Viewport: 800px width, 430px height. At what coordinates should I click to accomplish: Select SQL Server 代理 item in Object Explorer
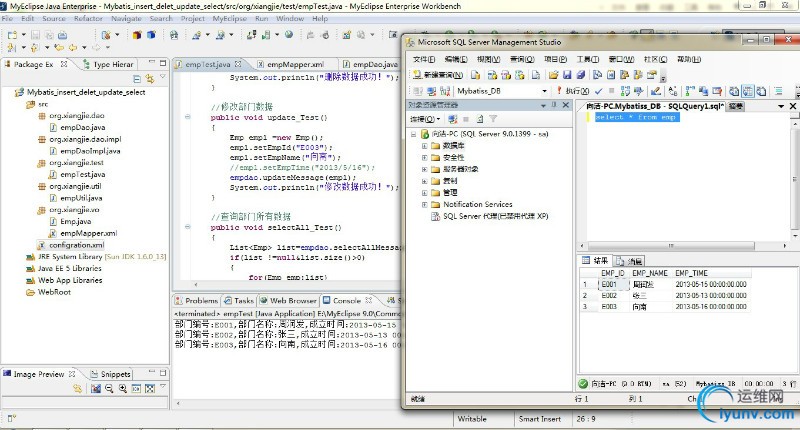[495, 216]
